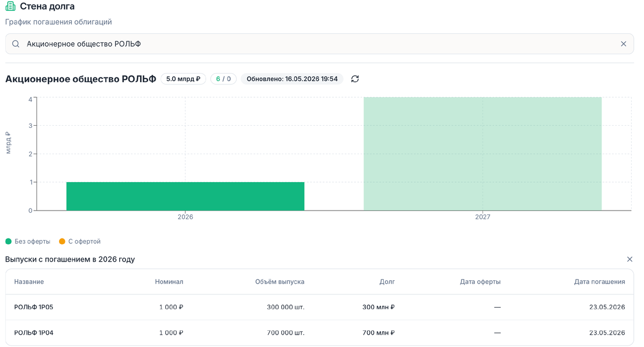Click the 1 000 ₽ nominal in РОЛЬФ 1Р04 row
This screenshot has width=644, height=347.
click(171, 333)
